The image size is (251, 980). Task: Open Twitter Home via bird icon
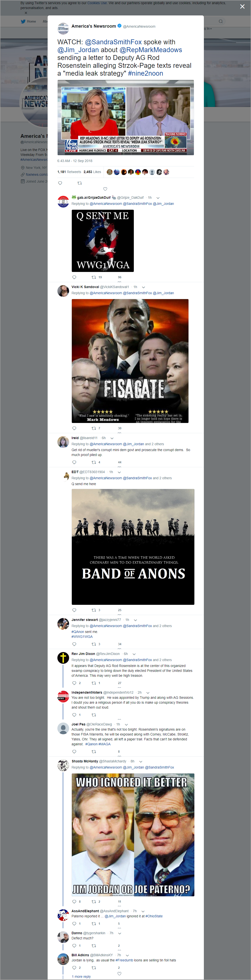point(23,21)
